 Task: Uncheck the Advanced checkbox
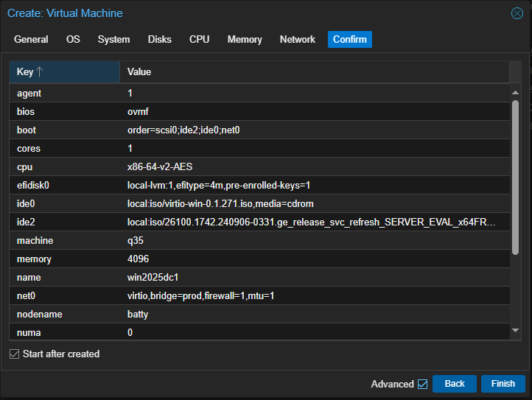tap(422, 384)
